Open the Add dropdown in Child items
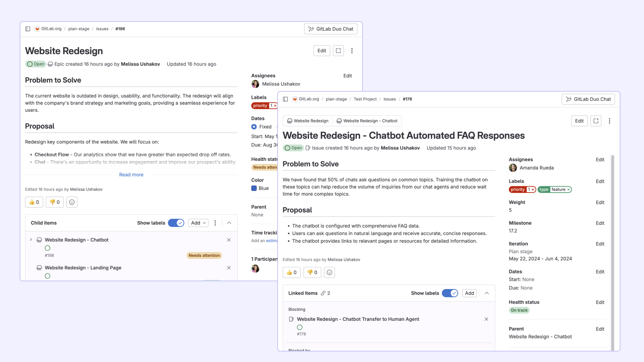Screen dimensions: 644x362 (198, 223)
